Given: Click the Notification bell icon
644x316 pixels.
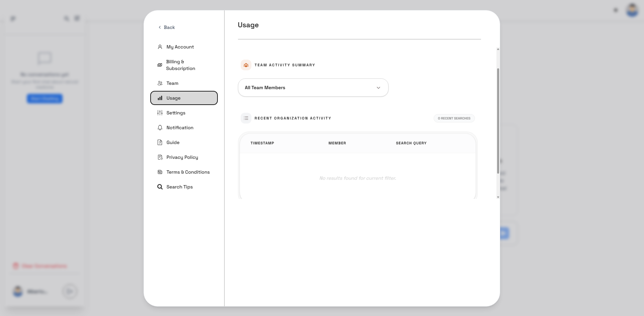Looking at the screenshot, I should [x=160, y=128].
